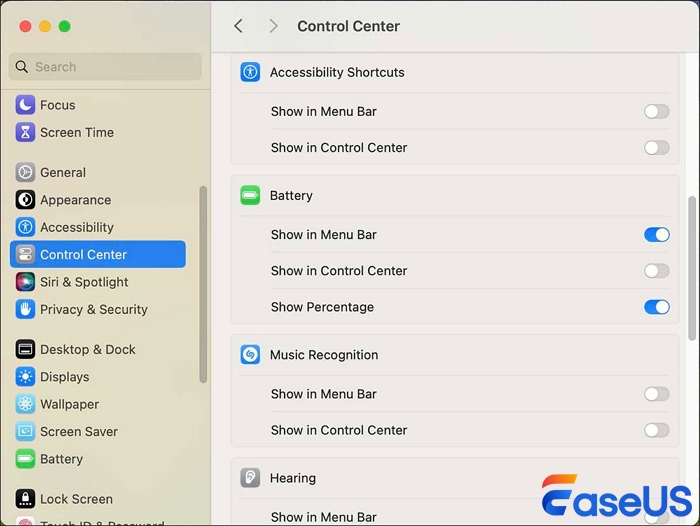Screen dimensions: 700x526
Task: Click the Screen Time hourglass icon
Action: [x=25, y=133]
